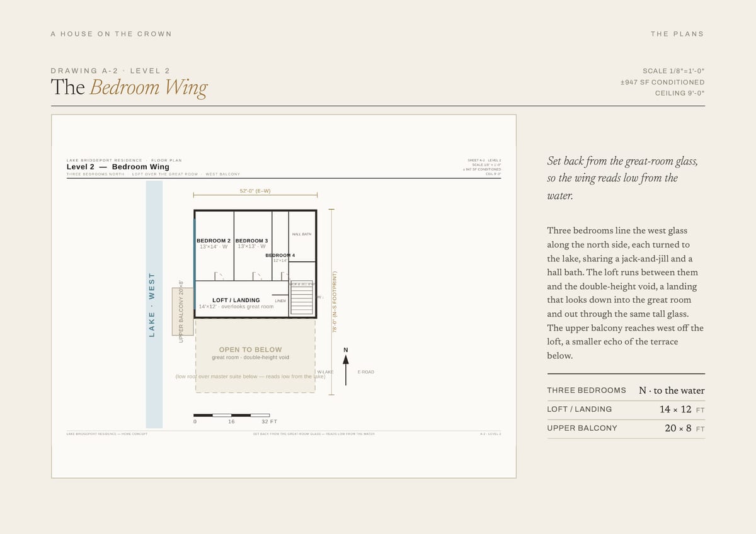This screenshot has height=534, width=756.
Task: Click the "14 × 12 FT" spec value
Action: point(682,409)
